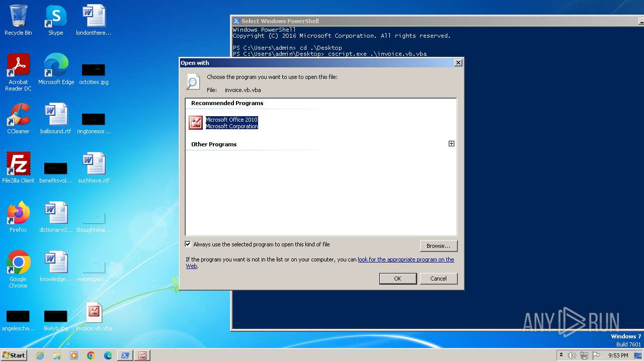
Task: Open volume control in tray
Action: point(572,355)
